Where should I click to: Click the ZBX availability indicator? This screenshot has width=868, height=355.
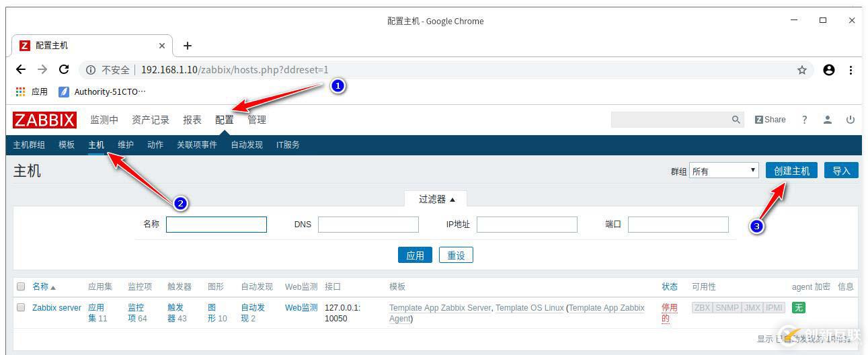click(702, 308)
